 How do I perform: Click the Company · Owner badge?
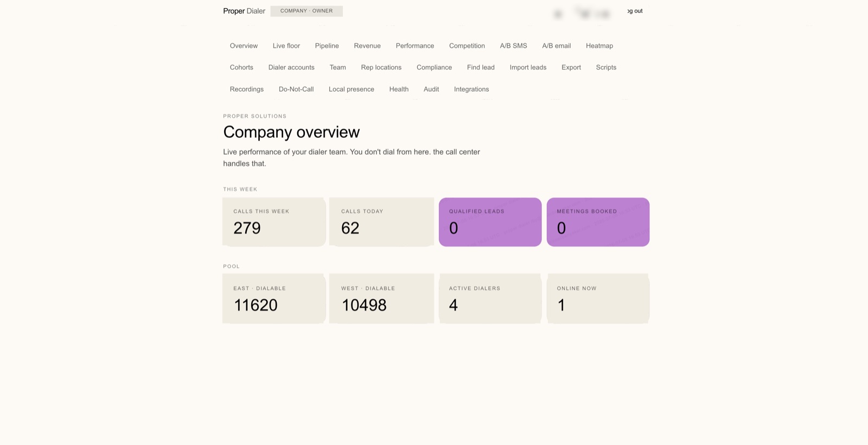pyautogui.click(x=307, y=11)
